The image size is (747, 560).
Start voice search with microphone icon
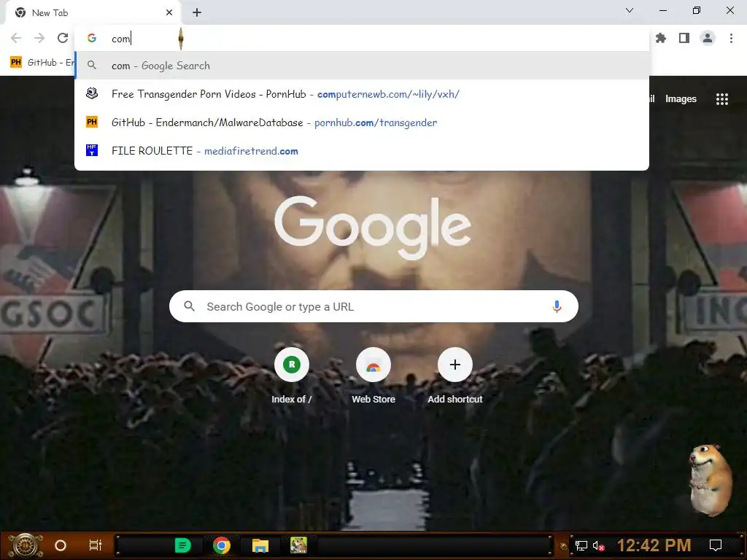point(557,306)
